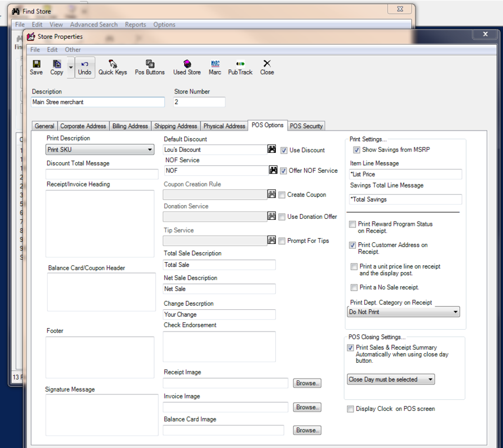Click the Used Store toolbar icon
The height and width of the screenshot is (448, 503).
point(187,68)
